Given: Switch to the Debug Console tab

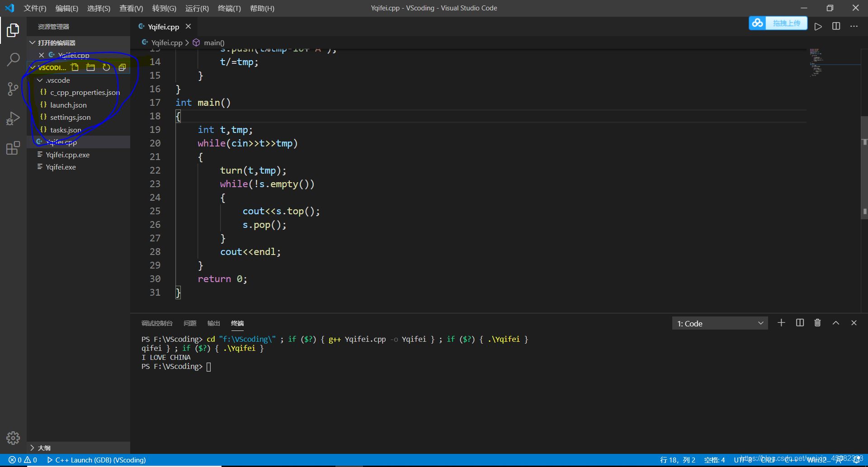Looking at the screenshot, I should pyautogui.click(x=157, y=323).
